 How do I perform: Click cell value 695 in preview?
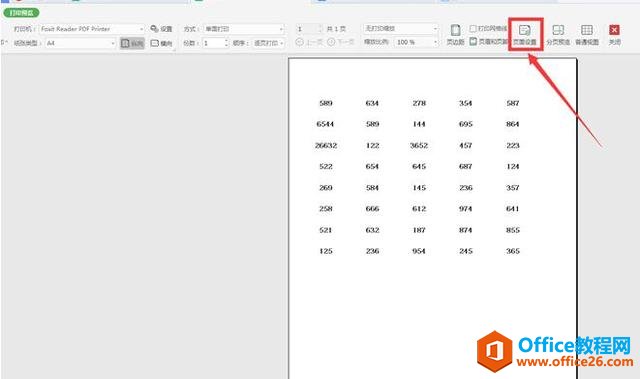466,124
